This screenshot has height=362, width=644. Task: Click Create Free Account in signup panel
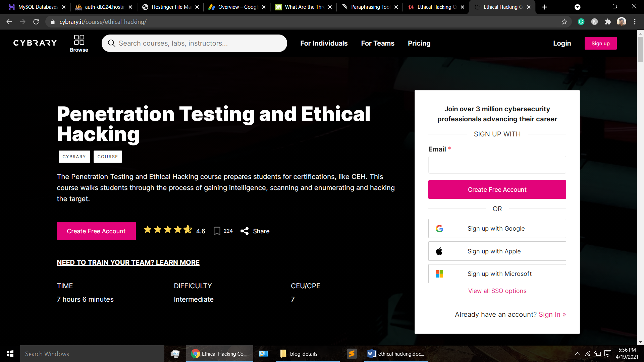tap(497, 189)
